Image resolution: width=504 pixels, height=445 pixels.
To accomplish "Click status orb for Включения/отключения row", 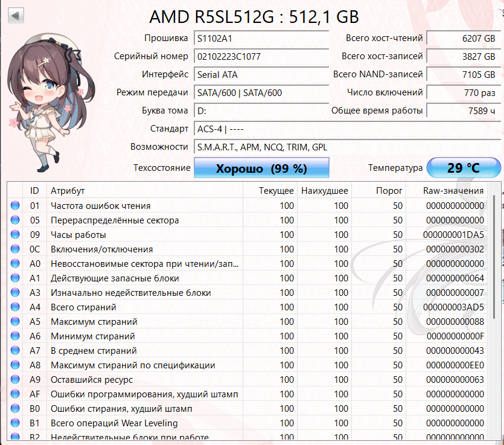I will click(x=15, y=249).
